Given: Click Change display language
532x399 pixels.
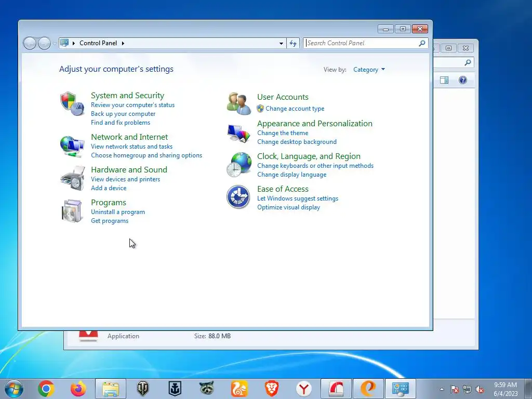Looking at the screenshot, I should (292, 175).
